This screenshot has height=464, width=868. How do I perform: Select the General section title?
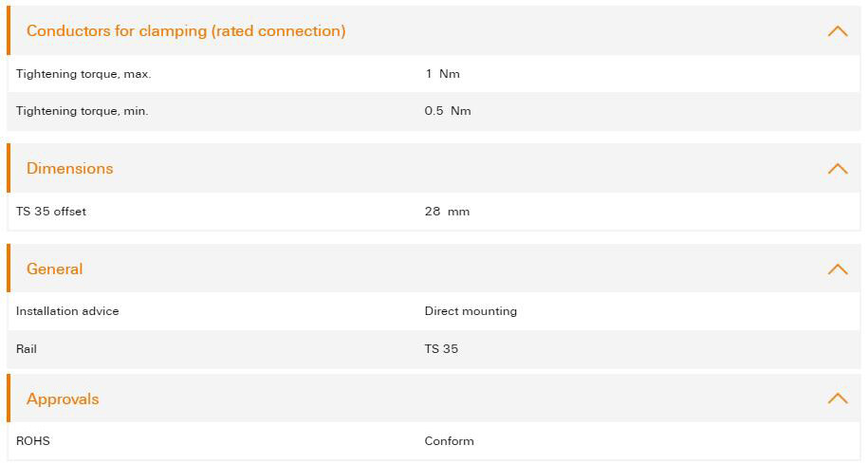point(55,269)
